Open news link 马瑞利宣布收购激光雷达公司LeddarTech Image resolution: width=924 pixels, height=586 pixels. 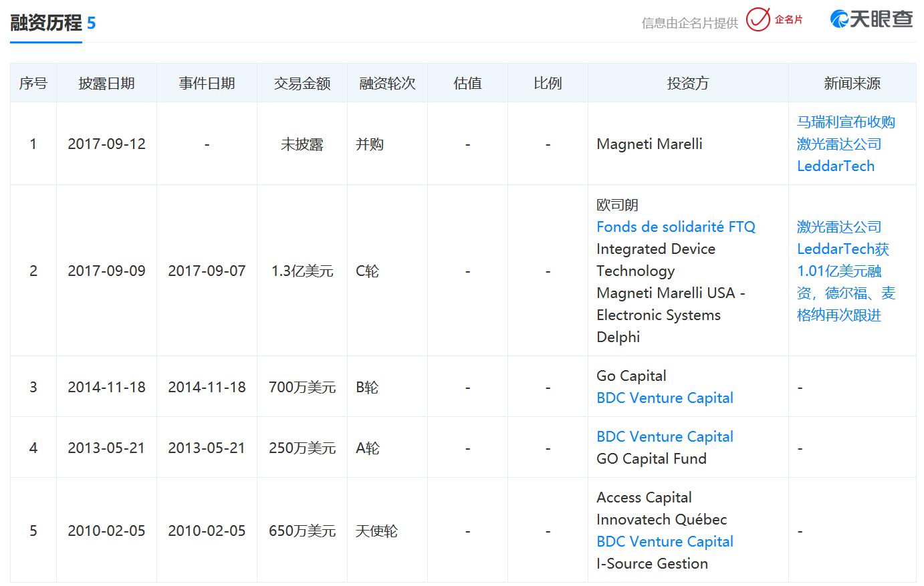846,144
